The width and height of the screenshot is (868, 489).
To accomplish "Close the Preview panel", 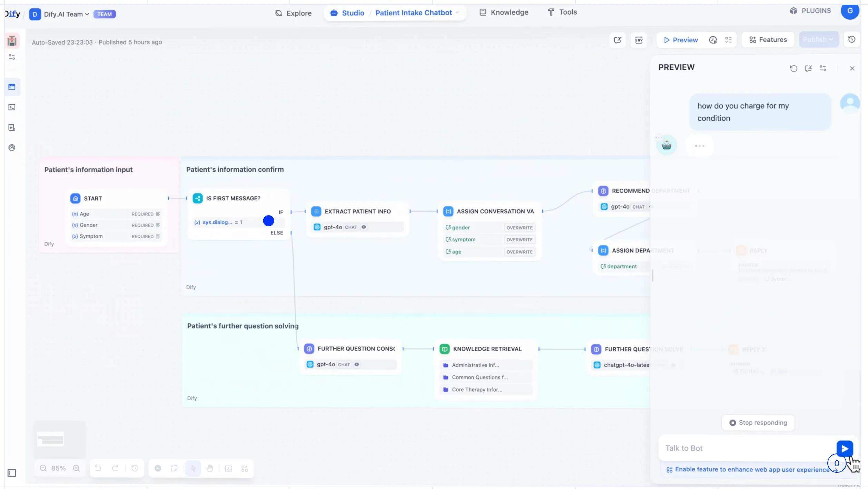I will point(852,68).
